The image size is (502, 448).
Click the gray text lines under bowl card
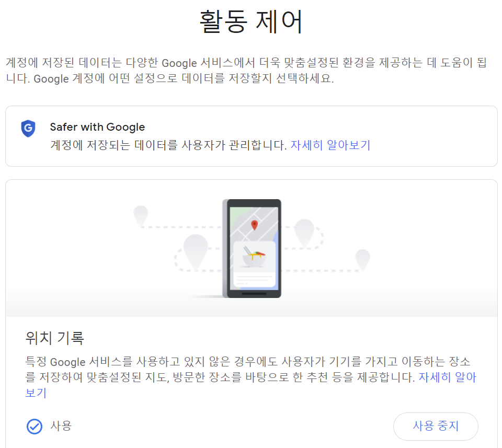[254, 279]
